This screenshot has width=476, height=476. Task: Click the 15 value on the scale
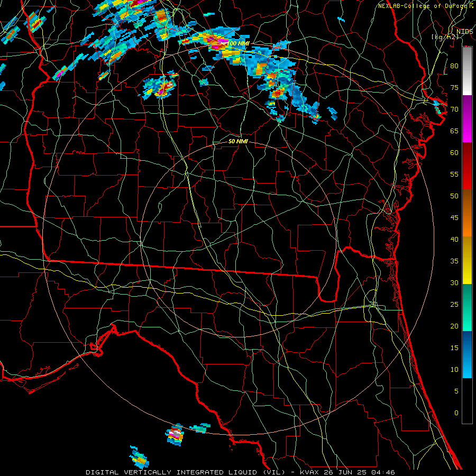pos(454,348)
